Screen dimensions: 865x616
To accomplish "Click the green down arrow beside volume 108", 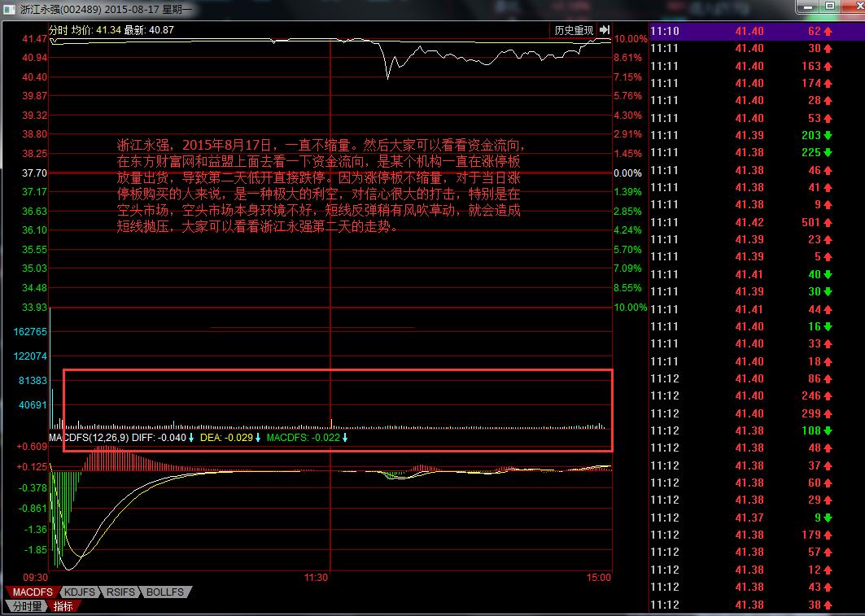I will coord(828,431).
